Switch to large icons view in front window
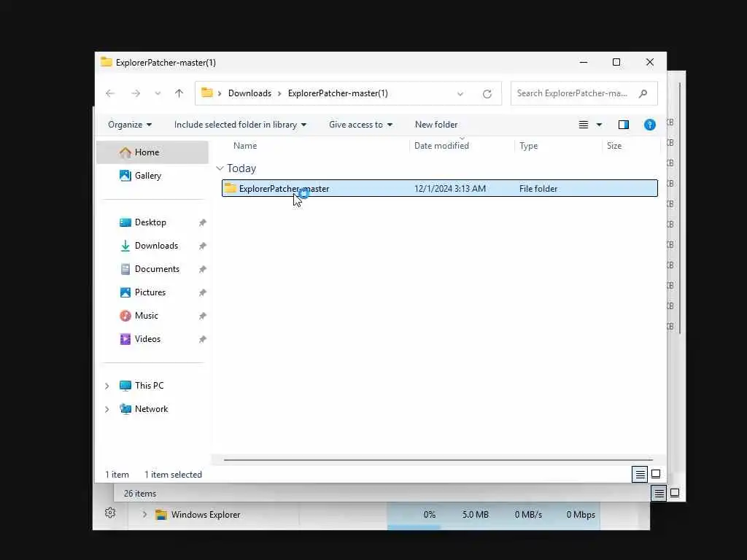Screen dimensions: 747x560 [656, 474]
